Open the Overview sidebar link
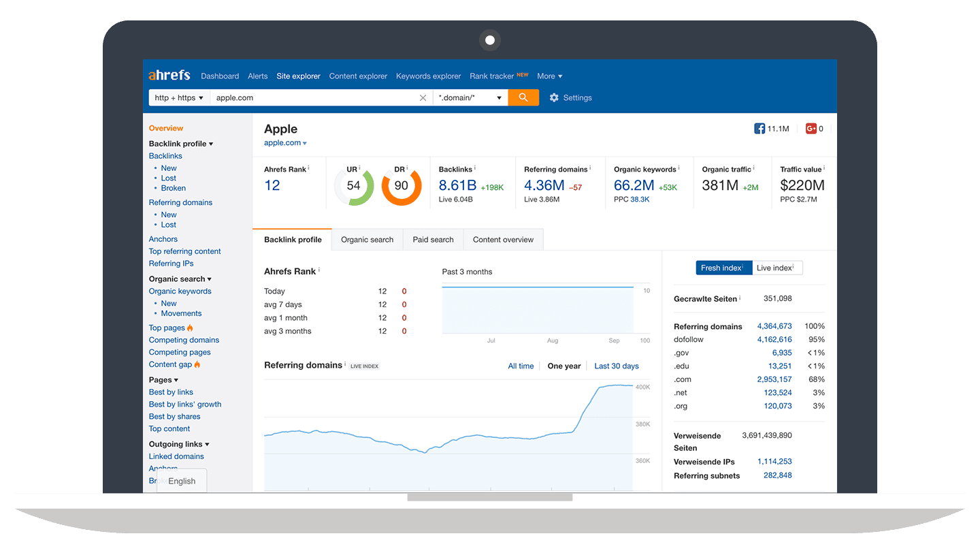 [x=166, y=128]
